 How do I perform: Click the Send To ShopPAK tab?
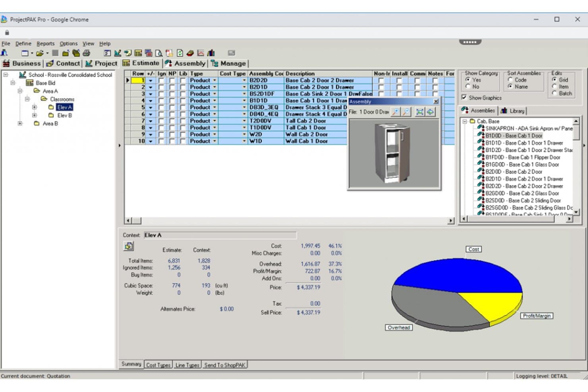click(x=224, y=365)
